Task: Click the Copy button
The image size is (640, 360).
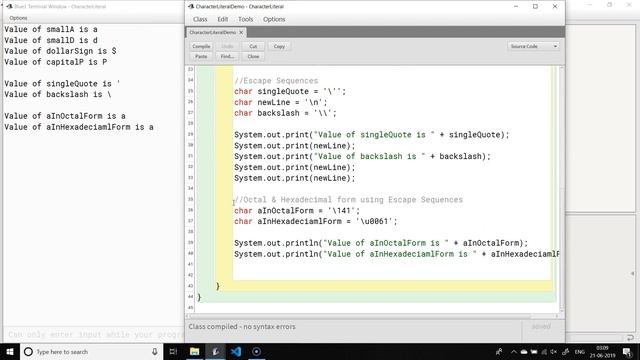Action: pyautogui.click(x=279, y=47)
